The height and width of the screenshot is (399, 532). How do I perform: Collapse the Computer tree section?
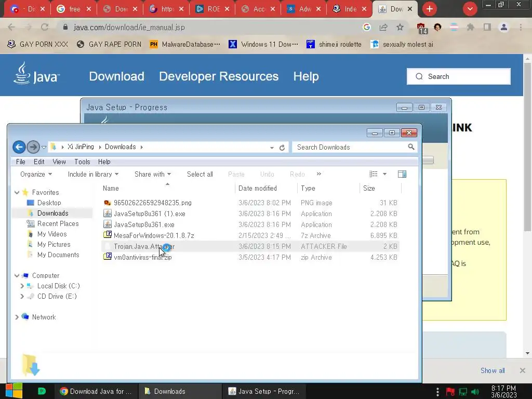(x=17, y=275)
